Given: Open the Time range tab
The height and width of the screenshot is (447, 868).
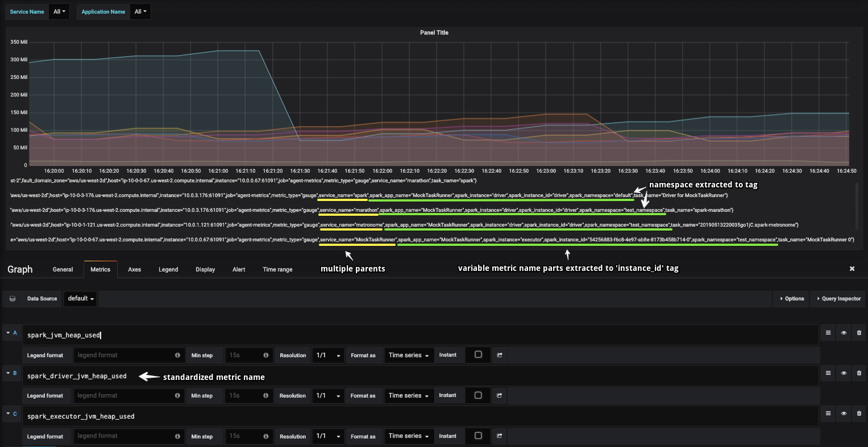Looking at the screenshot, I should [277, 269].
